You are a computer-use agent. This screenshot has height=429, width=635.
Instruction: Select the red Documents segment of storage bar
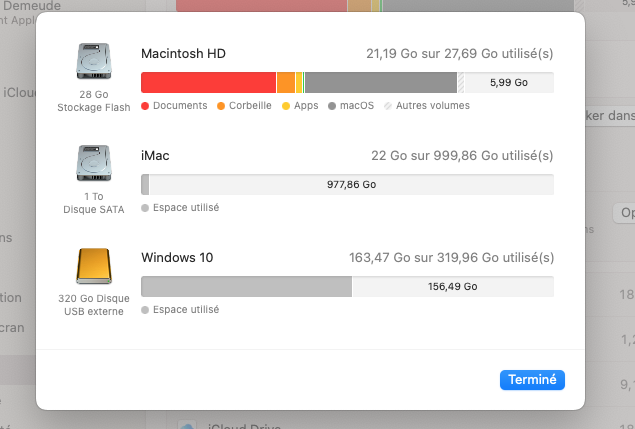[208, 83]
